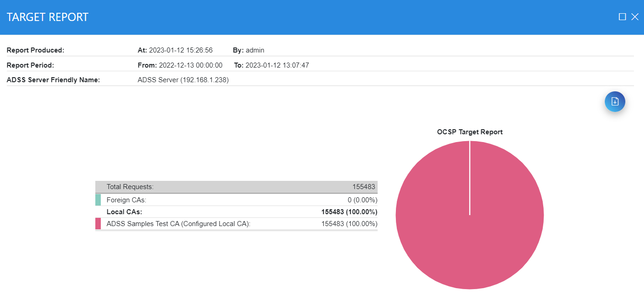Click the ADSS Server (192.168.1.238) name
Image resolution: width=644 pixels, height=306 pixels.
pos(183,80)
